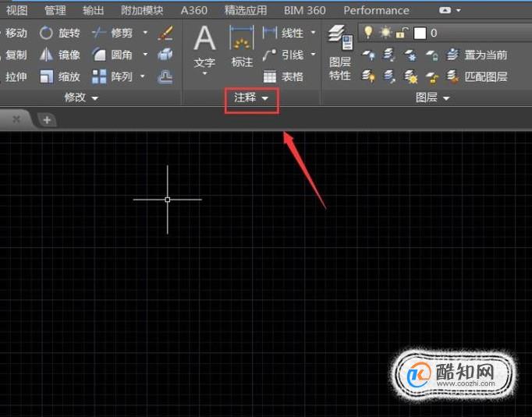Screen dimensions: 532x417
Task: Click Turn all layers on lightbulb icon, bottom row
Action: [x=369, y=77]
